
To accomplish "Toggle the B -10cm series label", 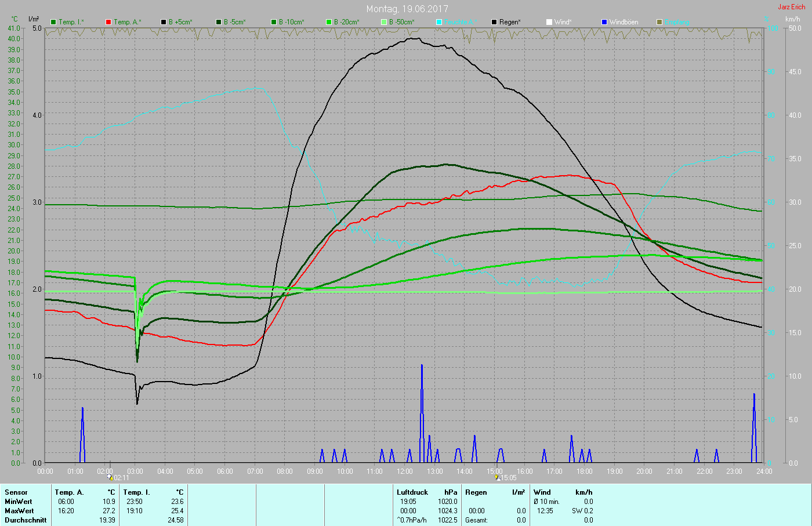I will (291, 22).
